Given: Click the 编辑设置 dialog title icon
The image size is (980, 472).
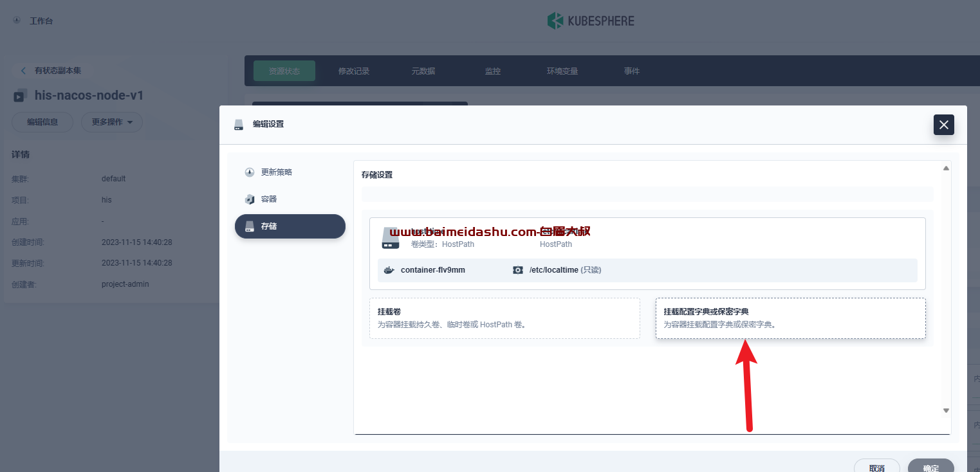Looking at the screenshot, I should [x=239, y=124].
